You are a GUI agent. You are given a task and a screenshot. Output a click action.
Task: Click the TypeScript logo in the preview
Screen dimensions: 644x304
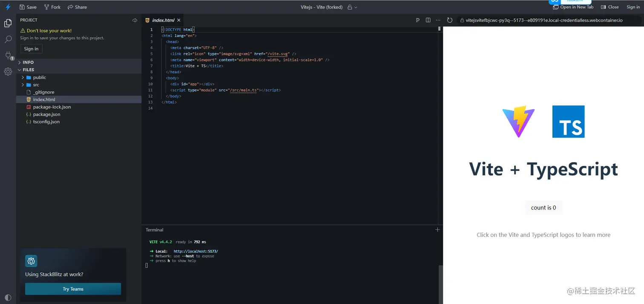[x=568, y=122]
